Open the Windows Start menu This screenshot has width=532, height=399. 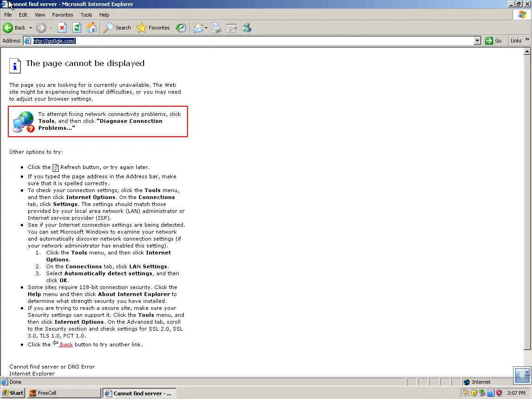click(12, 393)
